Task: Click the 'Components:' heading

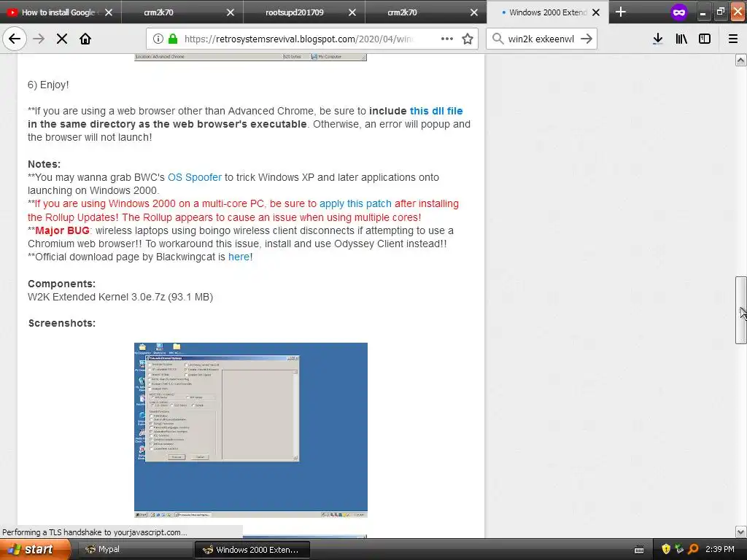Action: (x=61, y=284)
